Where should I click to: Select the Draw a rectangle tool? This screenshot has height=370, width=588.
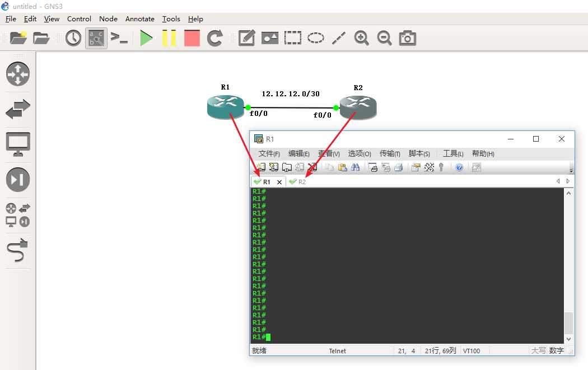293,38
